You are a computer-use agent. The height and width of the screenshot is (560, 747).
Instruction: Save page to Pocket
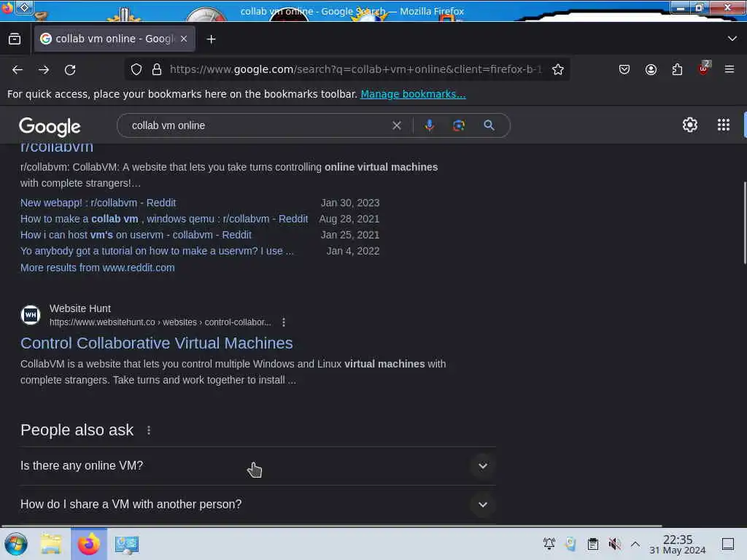coord(624,69)
